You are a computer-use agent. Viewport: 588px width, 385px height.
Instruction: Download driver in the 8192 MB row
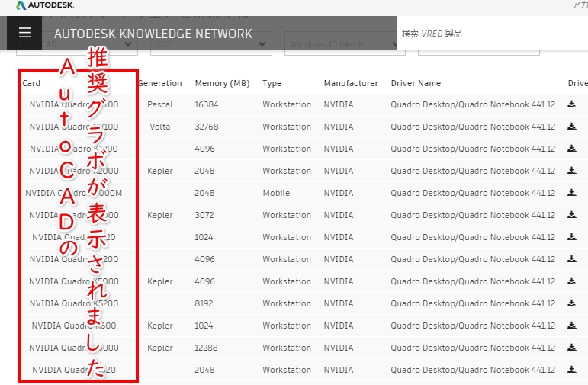point(571,303)
